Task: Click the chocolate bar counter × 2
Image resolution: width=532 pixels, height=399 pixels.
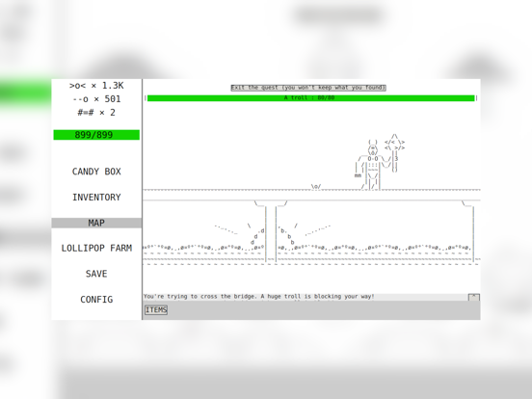Action: [x=96, y=113]
